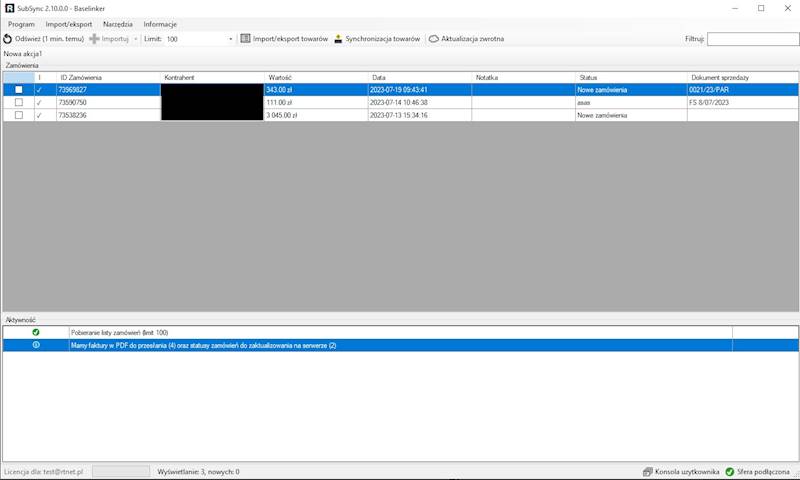Image resolution: width=800 pixels, height=480 pixels.
Task: Expand the Importuj dropdown arrow
Action: 135,39
